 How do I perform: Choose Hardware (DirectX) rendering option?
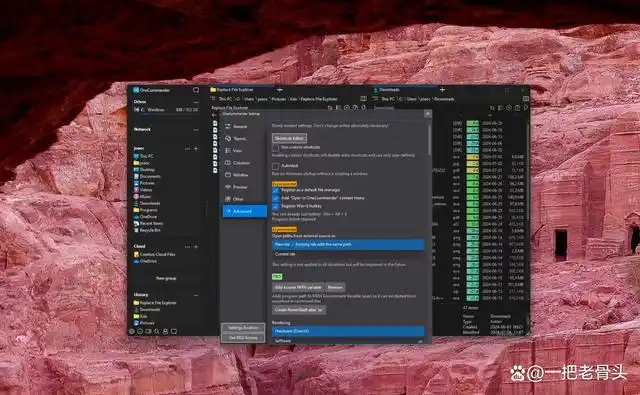pos(348,331)
